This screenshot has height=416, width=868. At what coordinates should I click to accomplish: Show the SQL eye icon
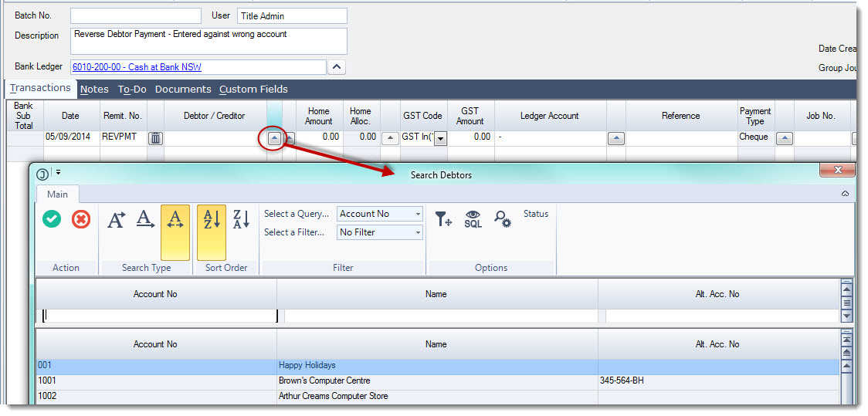pos(473,219)
